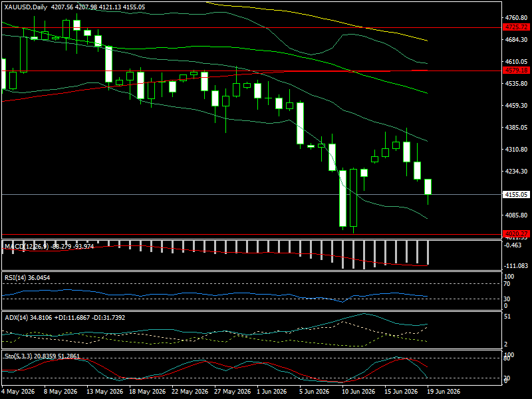This screenshot has height=399, width=532.
Task: Click the 13 May 2026 date label
Action: click(105, 392)
